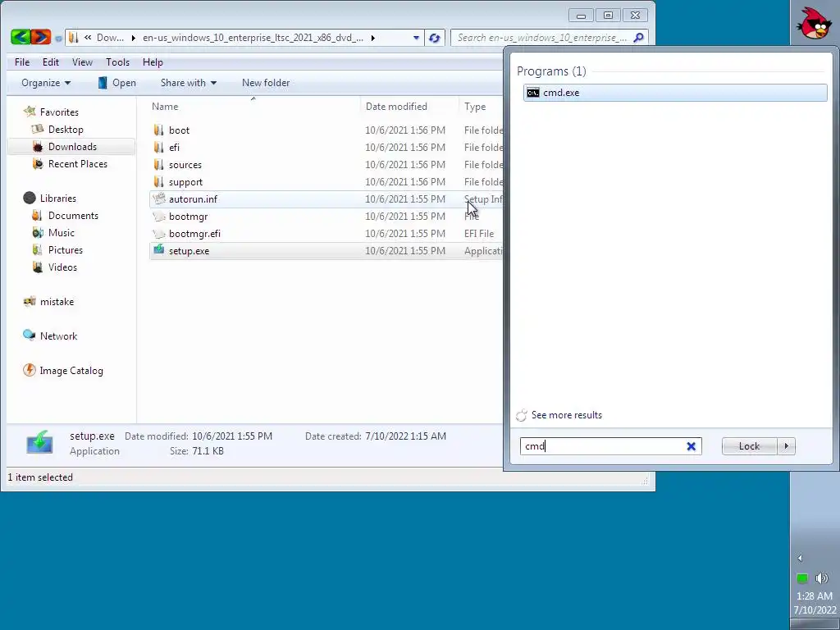Sort by the Type column header
Screen dimensions: 840x630
coord(475,107)
